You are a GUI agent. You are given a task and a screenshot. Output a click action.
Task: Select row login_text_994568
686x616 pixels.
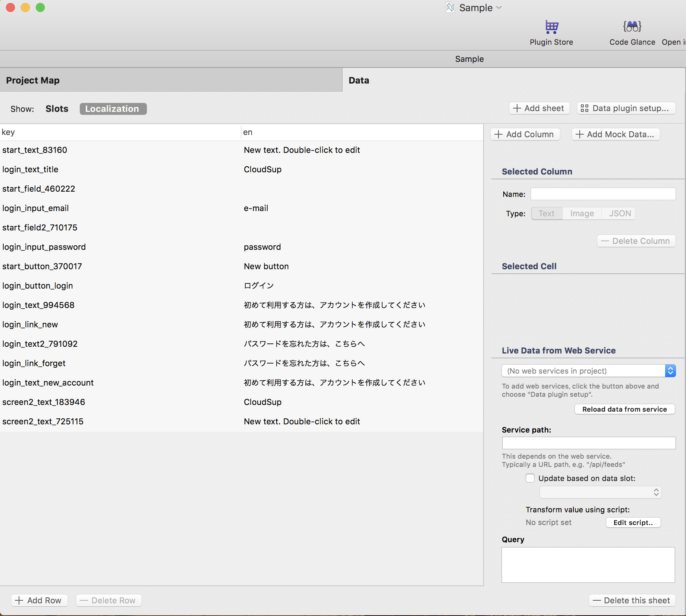pyautogui.click(x=242, y=305)
